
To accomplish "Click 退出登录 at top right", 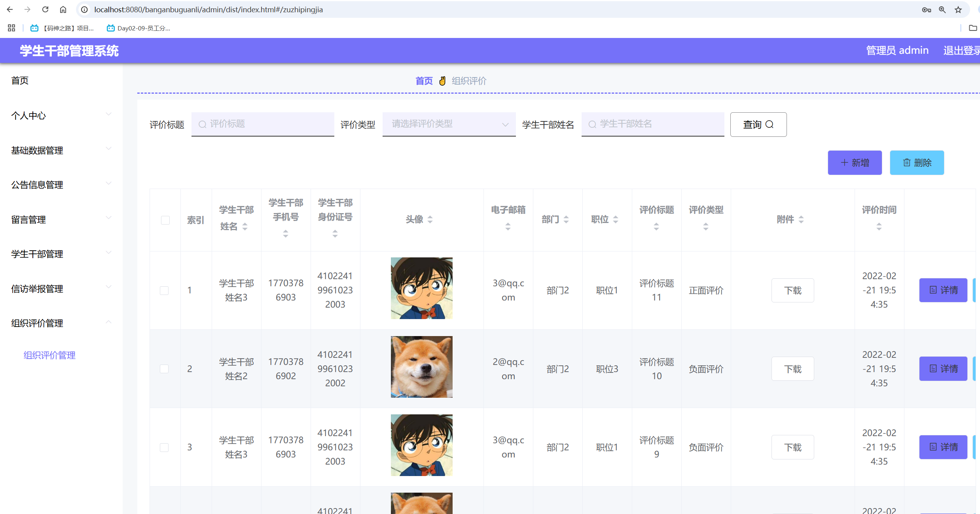I will coord(961,50).
